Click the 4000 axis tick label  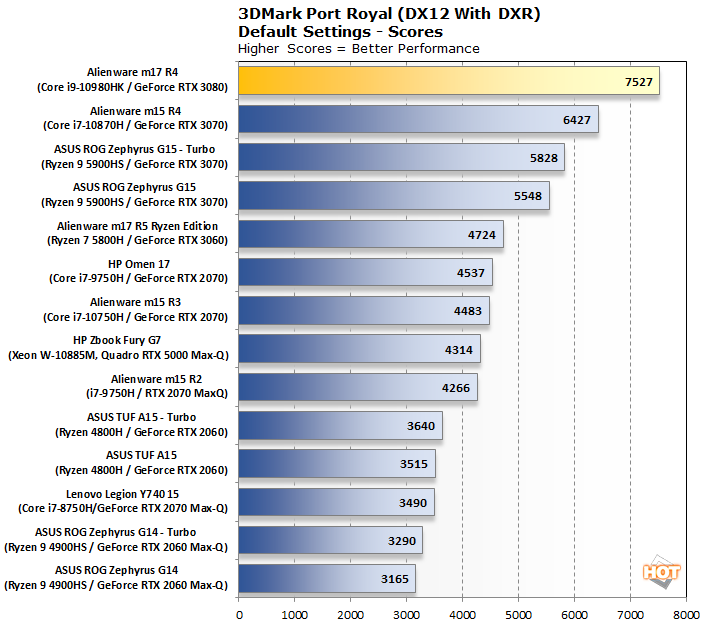[462, 616]
